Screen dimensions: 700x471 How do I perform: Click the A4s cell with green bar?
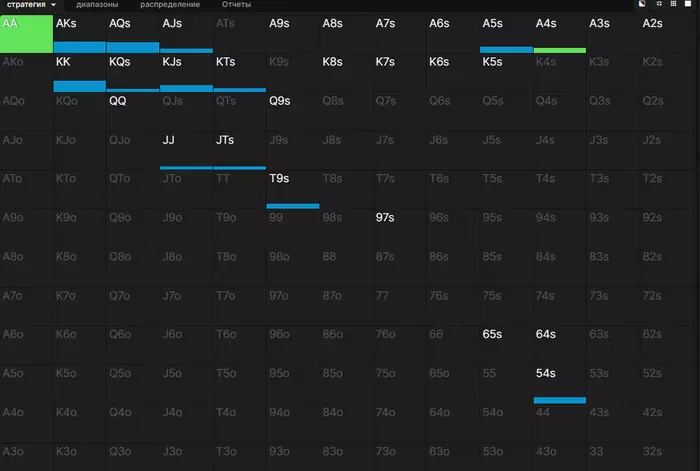[x=560, y=34]
